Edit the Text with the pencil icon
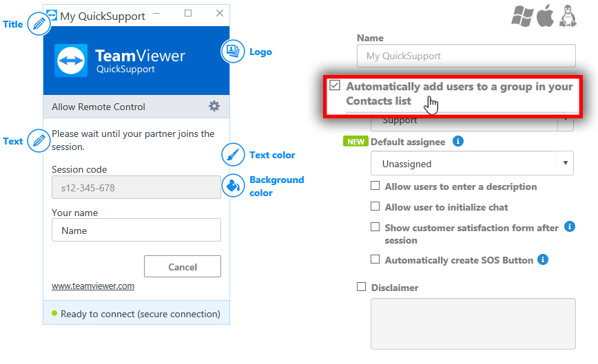The width and height of the screenshot is (598, 364). coord(39,141)
